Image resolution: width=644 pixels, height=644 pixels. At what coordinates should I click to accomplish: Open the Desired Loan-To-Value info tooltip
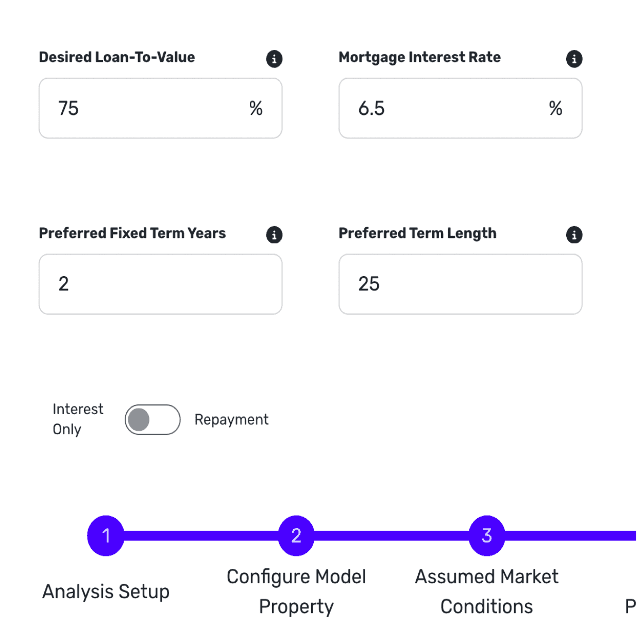274,59
